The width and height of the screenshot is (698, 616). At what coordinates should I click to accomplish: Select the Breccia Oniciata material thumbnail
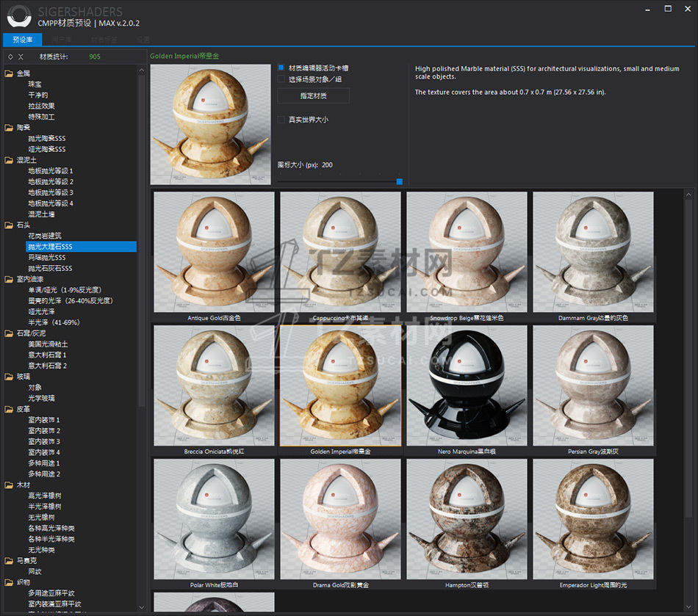click(x=214, y=385)
